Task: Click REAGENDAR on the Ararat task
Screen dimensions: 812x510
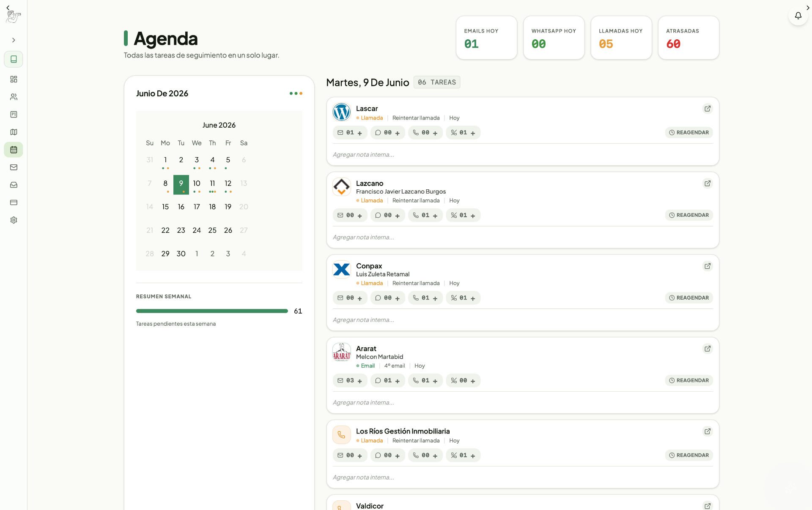Action: click(689, 380)
